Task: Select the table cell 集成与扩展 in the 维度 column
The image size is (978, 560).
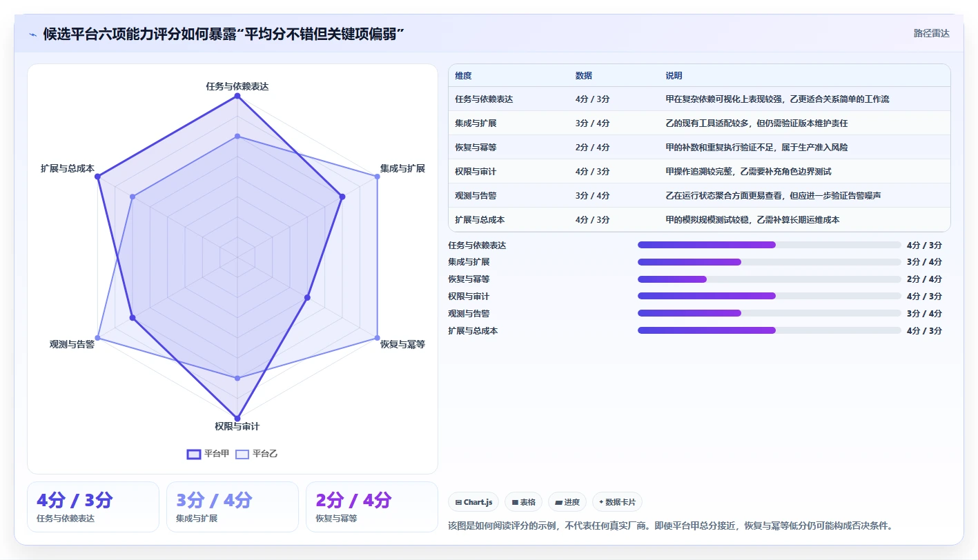Action: click(476, 123)
